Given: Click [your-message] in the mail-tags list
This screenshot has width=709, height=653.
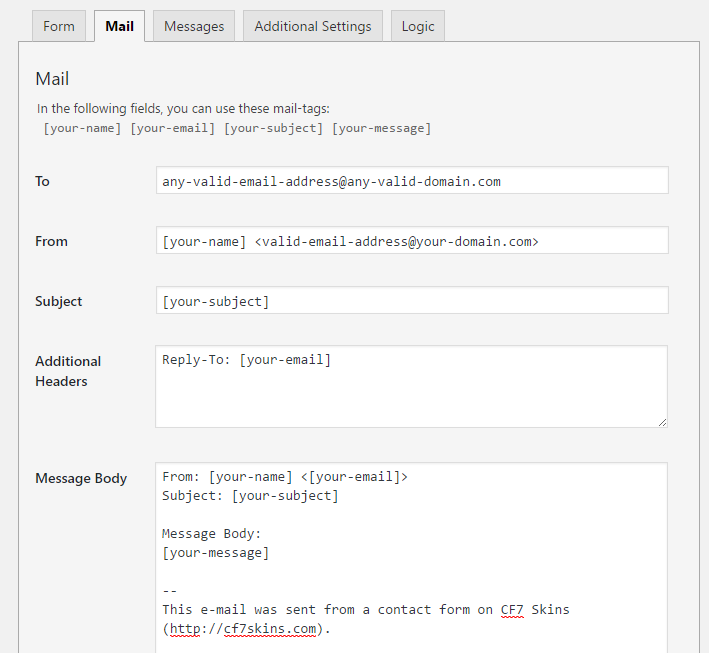Looking at the screenshot, I should 381,128.
